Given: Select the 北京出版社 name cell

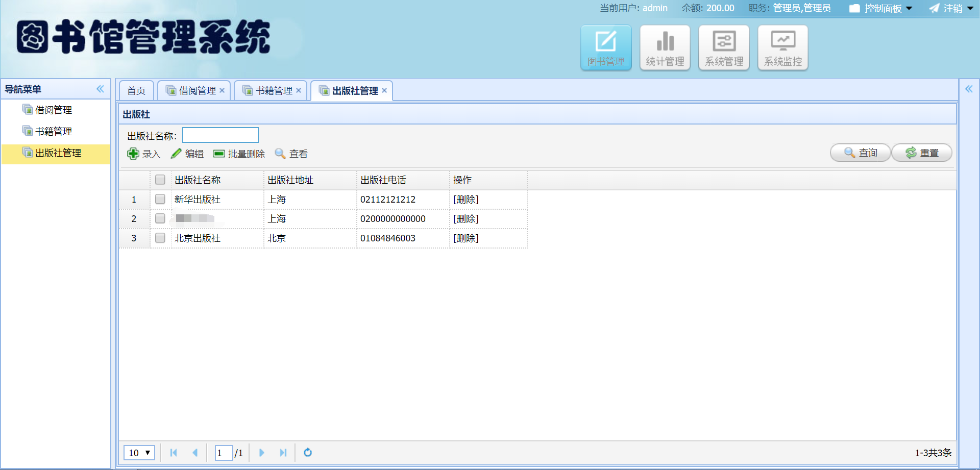Looking at the screenshot, I should tap(217, 238).
